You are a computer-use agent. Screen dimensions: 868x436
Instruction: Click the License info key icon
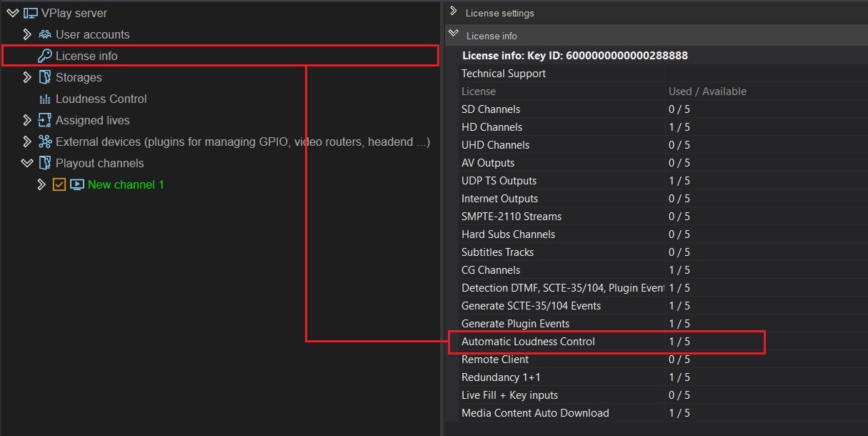tap(44, 56)
